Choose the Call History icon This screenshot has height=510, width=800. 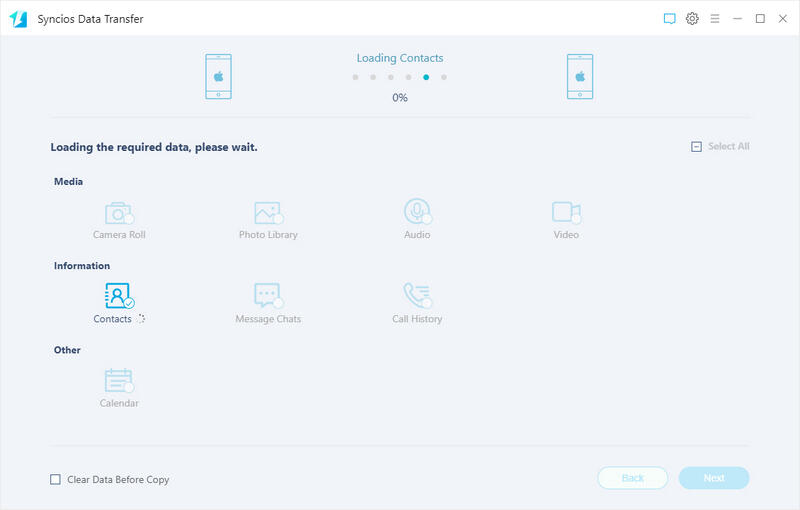point(416,296)
